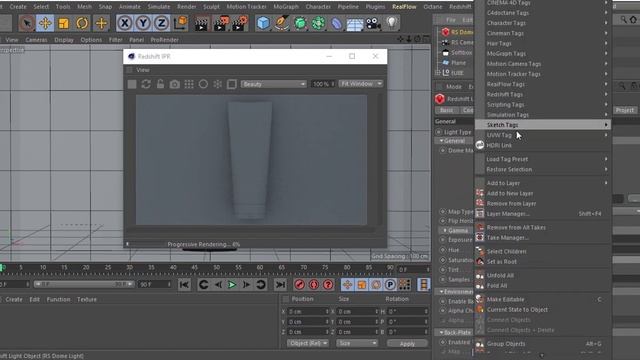Viewport: 640px width, 360px height.
Task: Open RealFlow in main menu bar
Action: tap(404, 7)
